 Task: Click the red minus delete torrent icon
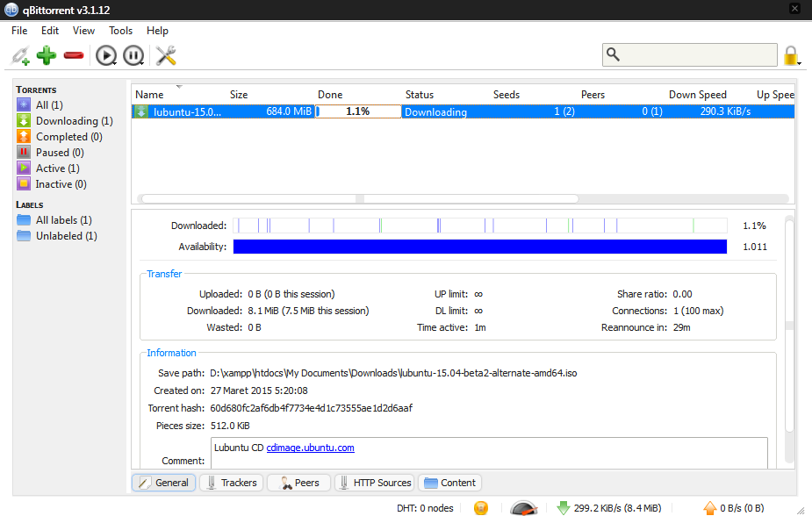pos(74,55)
